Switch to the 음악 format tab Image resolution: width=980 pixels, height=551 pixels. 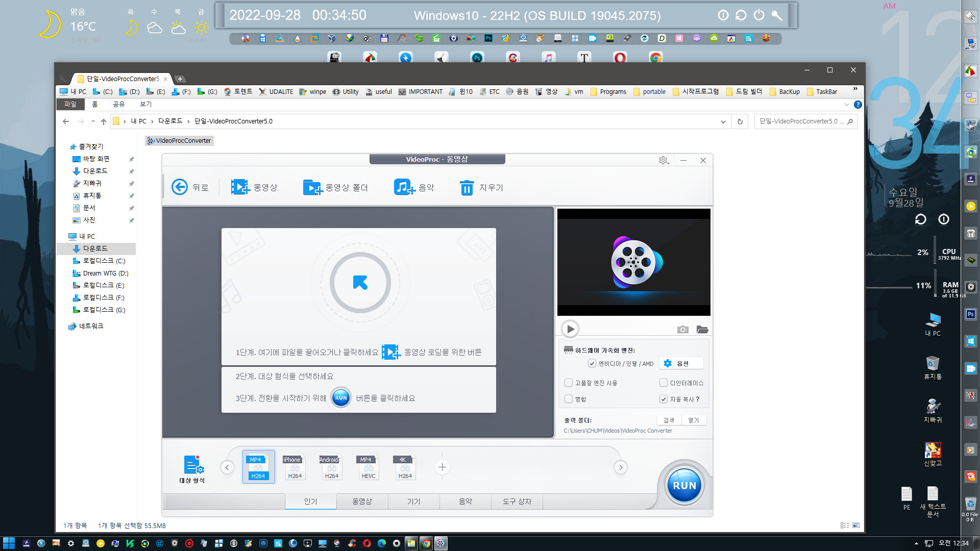point(465,502)
